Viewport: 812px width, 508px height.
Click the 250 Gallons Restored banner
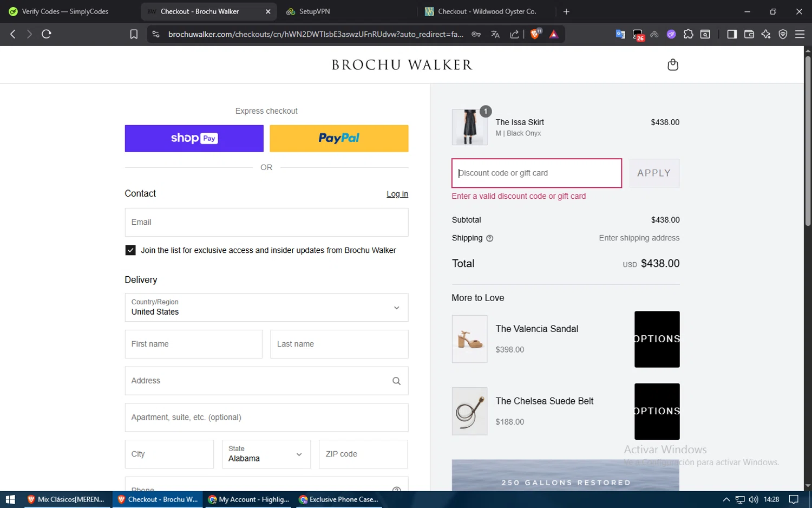[x=566, y=476]
